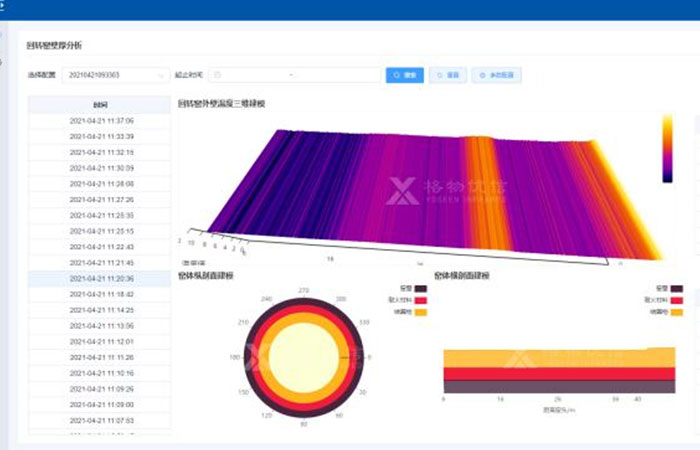Click the temperature color scale bar
The width and height of the screenshot is (700, 450).
(667, 148)
